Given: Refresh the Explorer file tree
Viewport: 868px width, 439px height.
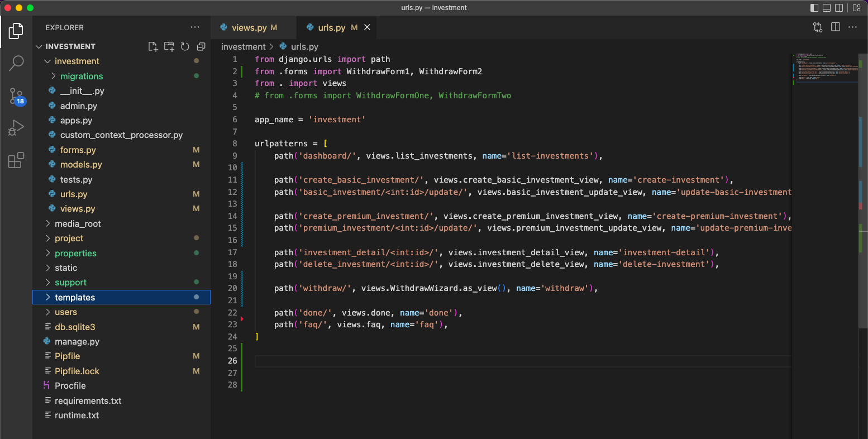Looking at the screenshot, I should (x=185, y=46).
